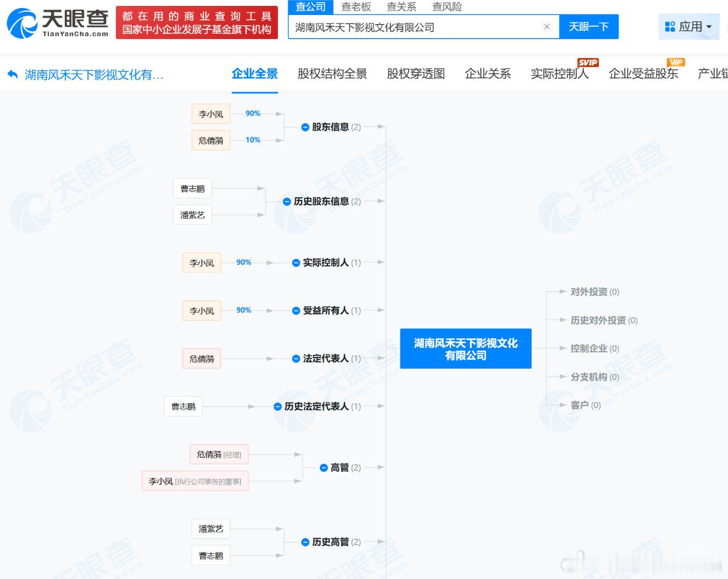Collapse the 股东信息 node

(305, 128)
